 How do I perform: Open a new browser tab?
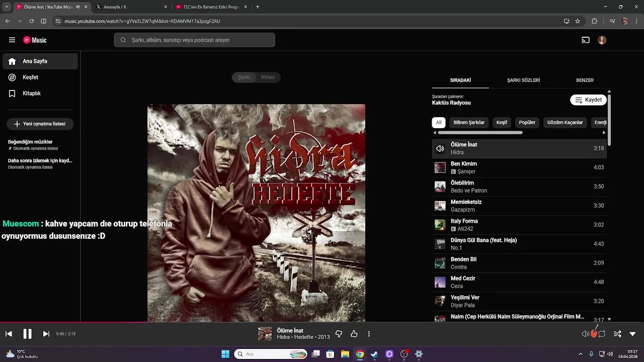[x=258, y=7]
